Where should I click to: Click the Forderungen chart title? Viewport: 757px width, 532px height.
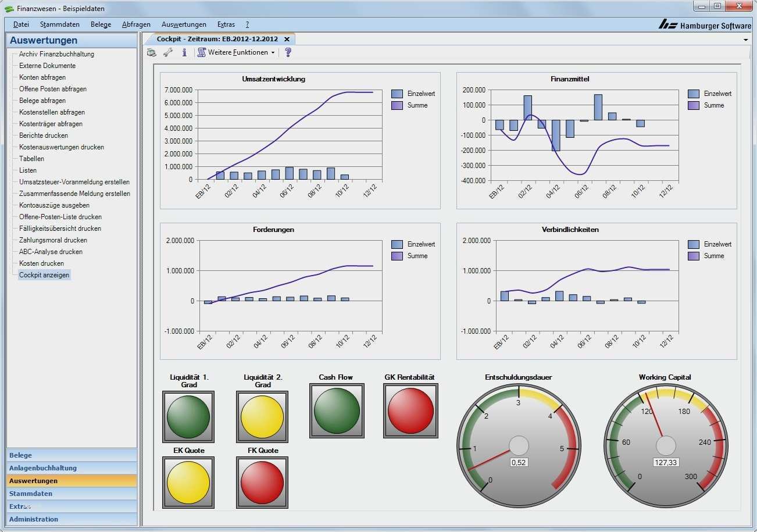coord(274,230)
